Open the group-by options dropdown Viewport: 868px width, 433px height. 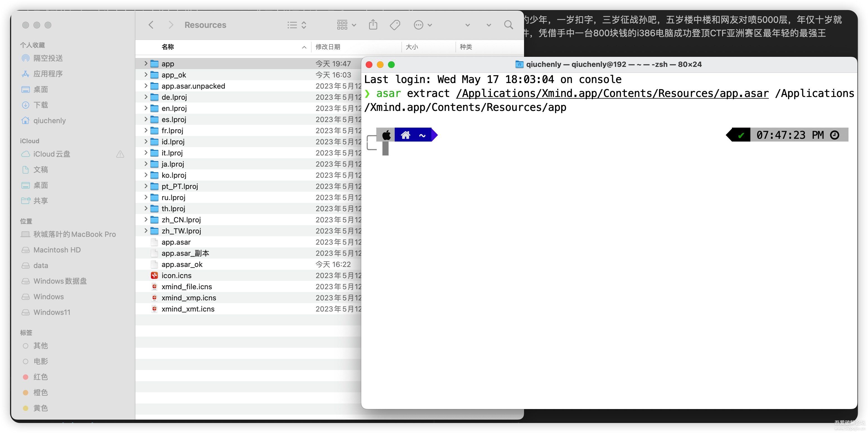[346, 25]
